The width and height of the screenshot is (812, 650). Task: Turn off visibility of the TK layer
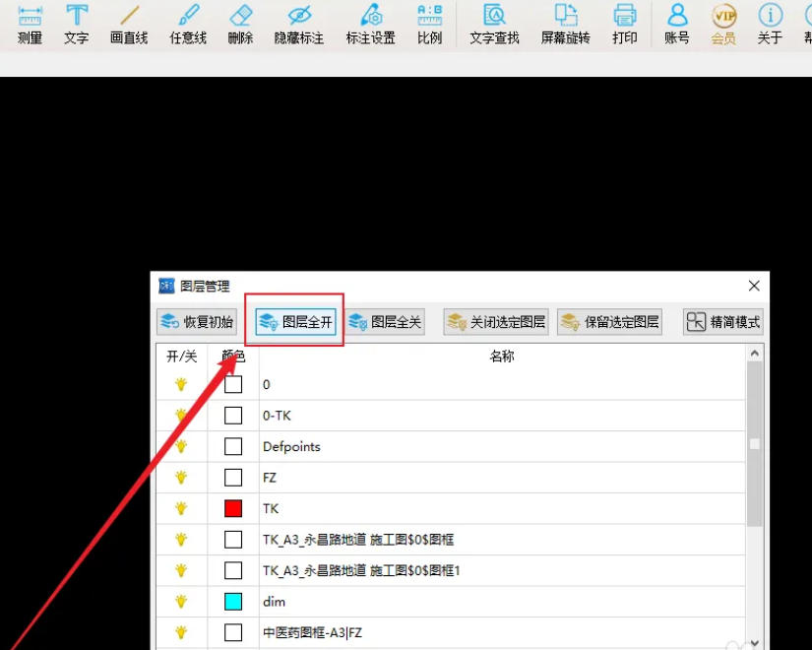coord(181,508)
